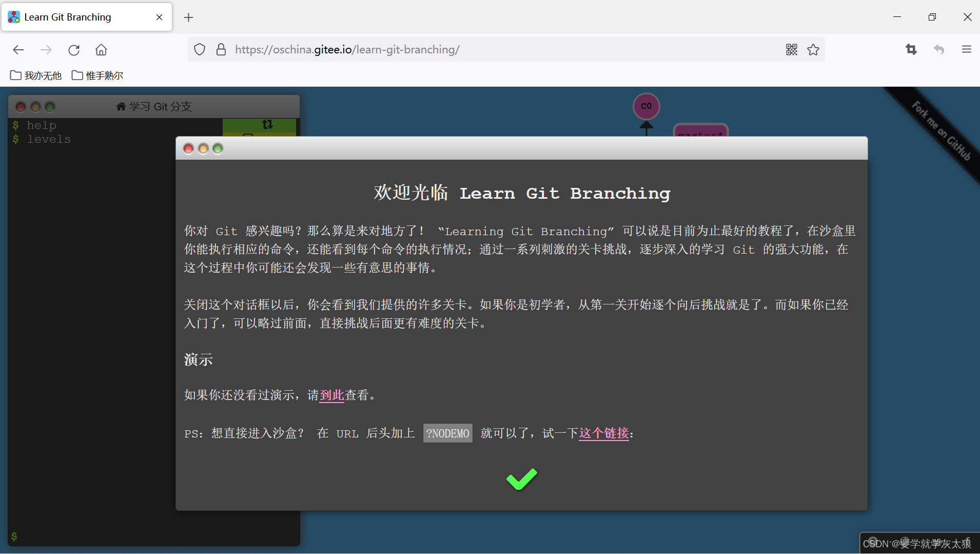Screen dimensions: 980x554
Task: Select the C0 commit node
Action: (x=646, y=106)
